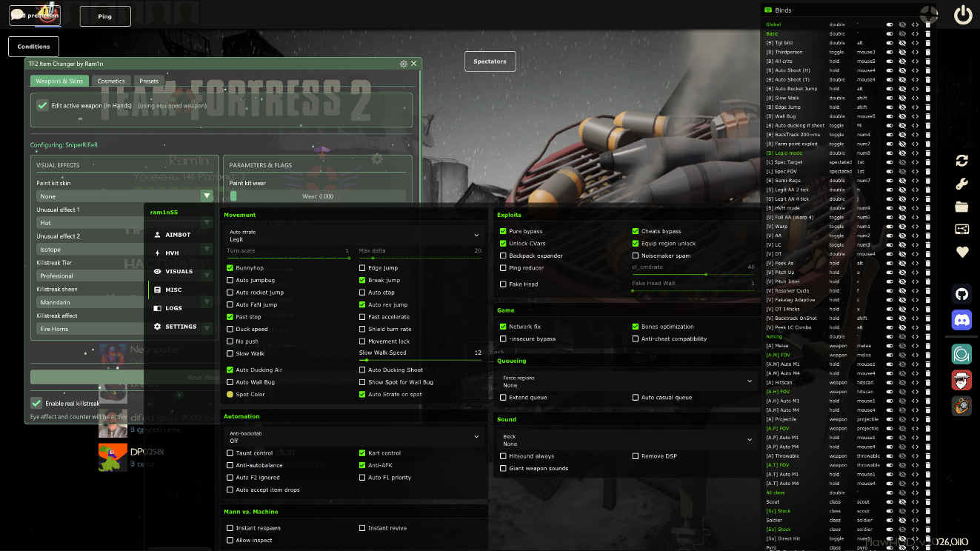This screenshot has height=551, width=980.
Task: Open the Discord icon in right sidebar
Action: [x=962, y=320]
